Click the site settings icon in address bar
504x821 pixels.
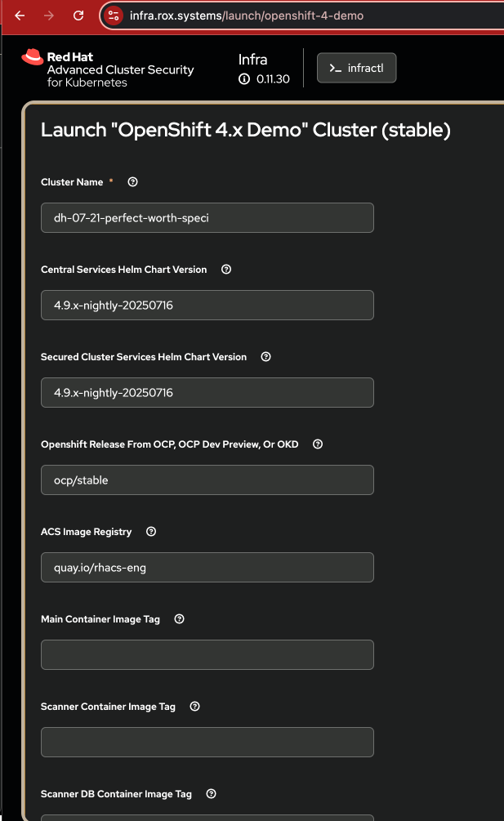(x=114, y=16)
